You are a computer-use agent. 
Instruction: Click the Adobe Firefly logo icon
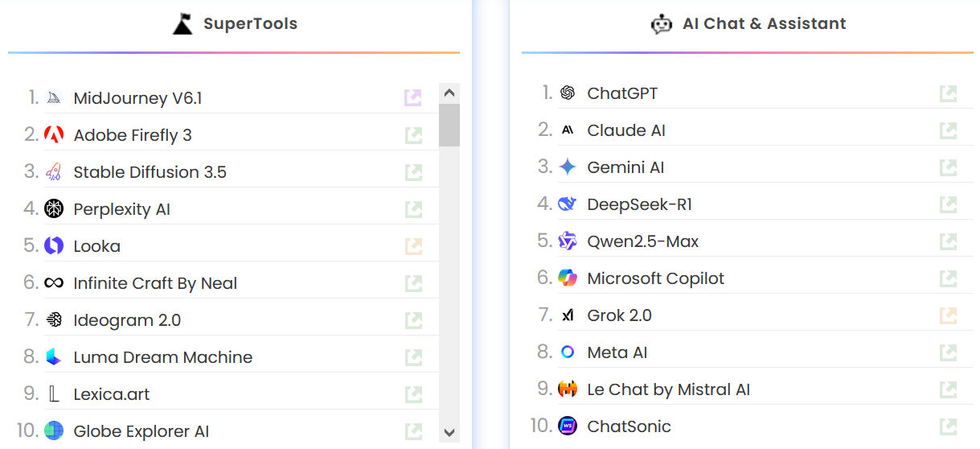(x=54, y=135)
